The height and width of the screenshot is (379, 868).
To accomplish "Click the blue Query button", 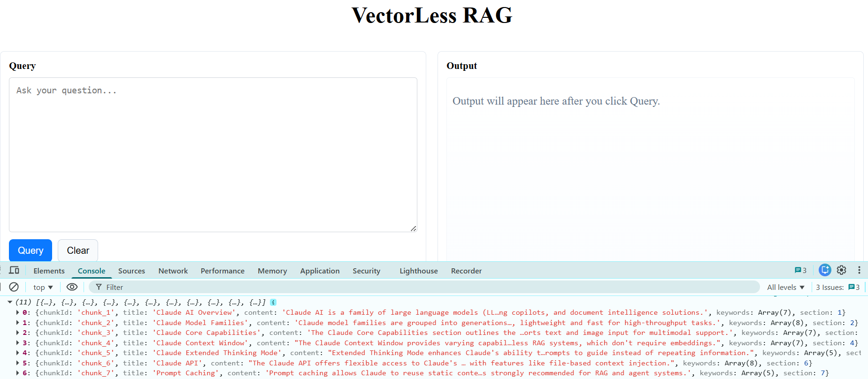I will (x=31, y=250).
